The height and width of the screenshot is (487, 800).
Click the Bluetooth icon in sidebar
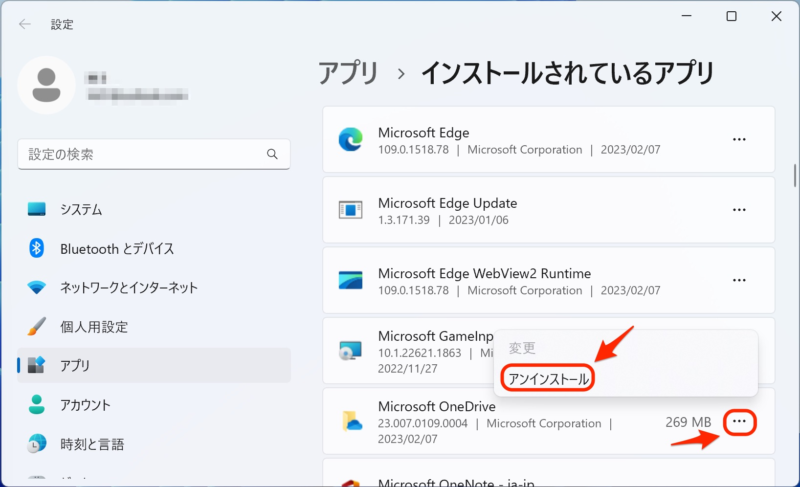coord(36,248)
